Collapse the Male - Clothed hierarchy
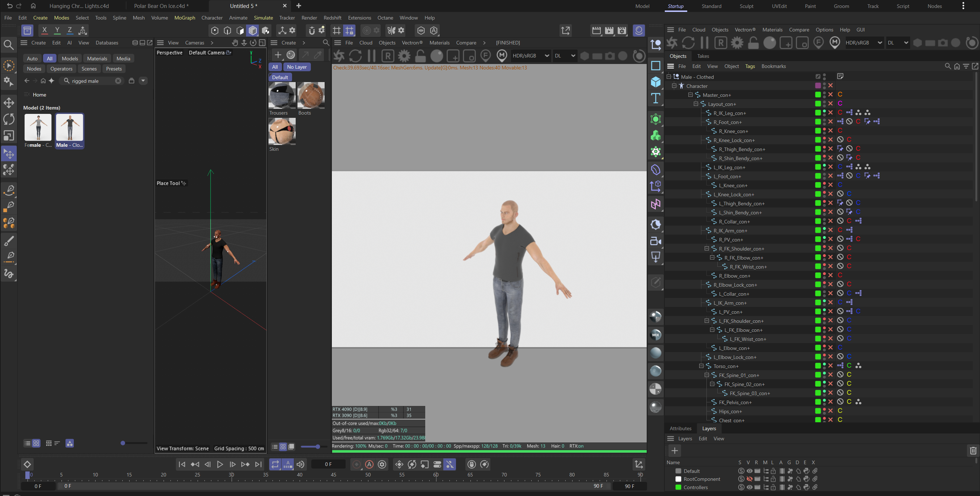Image resolution: width=980 pixels, height=496 pixels. coord(668,77)
